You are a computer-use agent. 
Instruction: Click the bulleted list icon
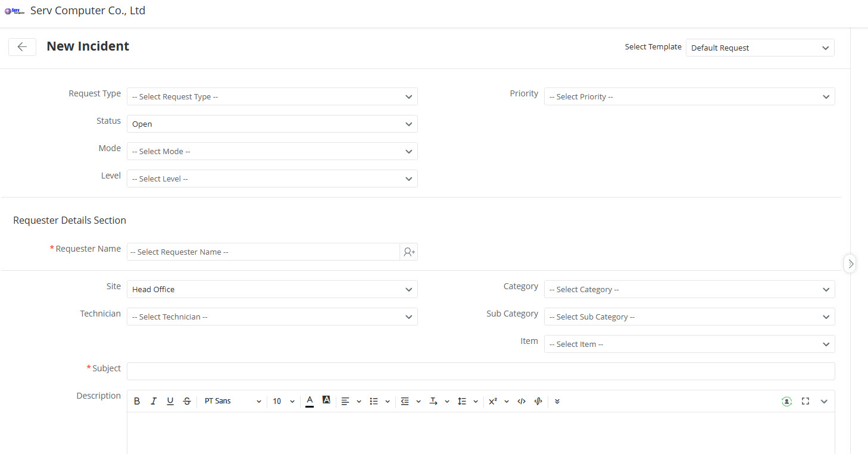pyautogui.click(x=374, y=401)
